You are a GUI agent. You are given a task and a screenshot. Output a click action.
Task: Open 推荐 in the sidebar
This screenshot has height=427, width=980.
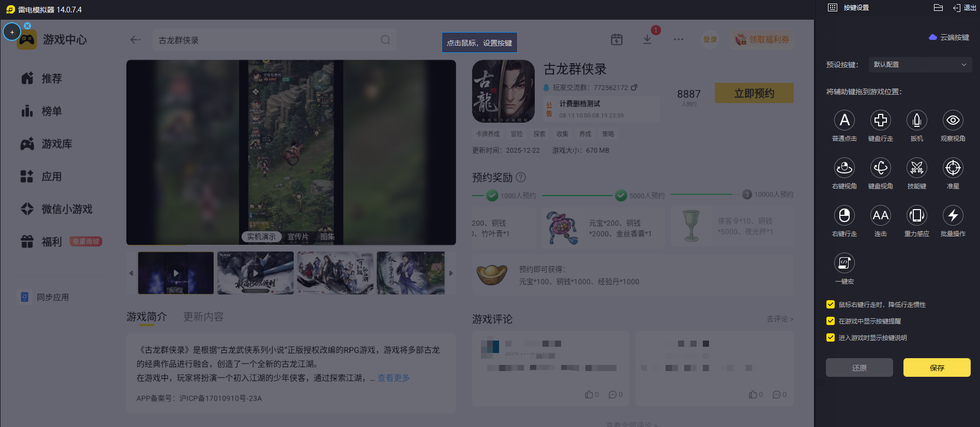coord(41,78)
